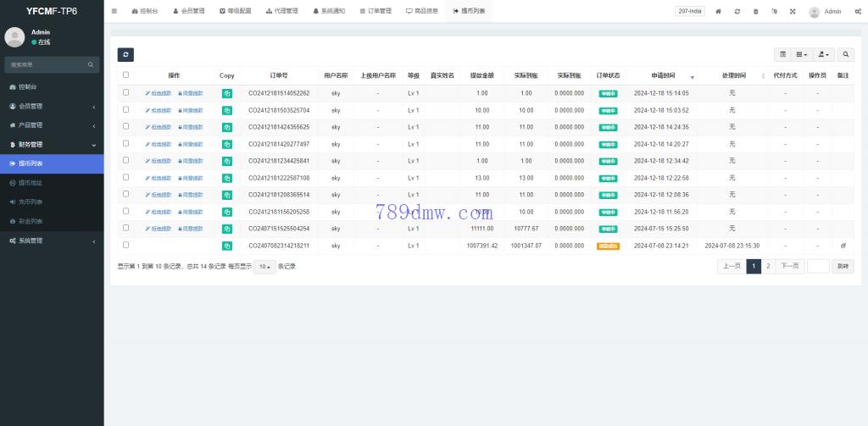Click the trash icon in top bar
868x426 pixels.
pos(756,11)
